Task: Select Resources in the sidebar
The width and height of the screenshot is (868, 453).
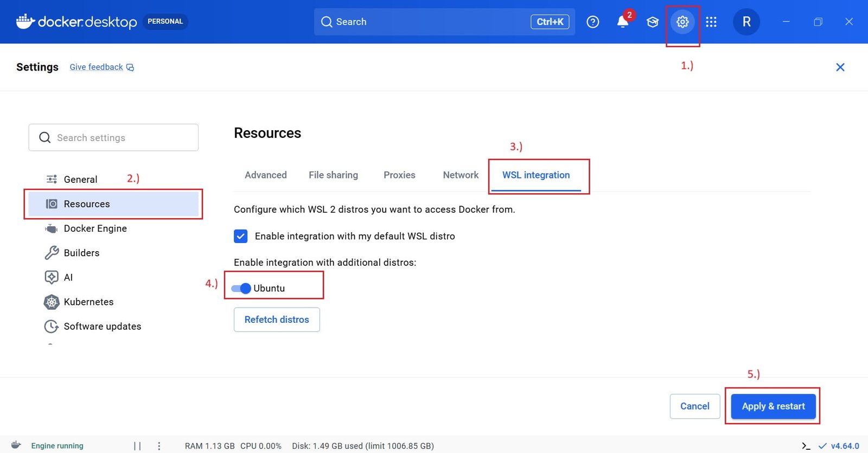Action: click(x=113, y=204)
